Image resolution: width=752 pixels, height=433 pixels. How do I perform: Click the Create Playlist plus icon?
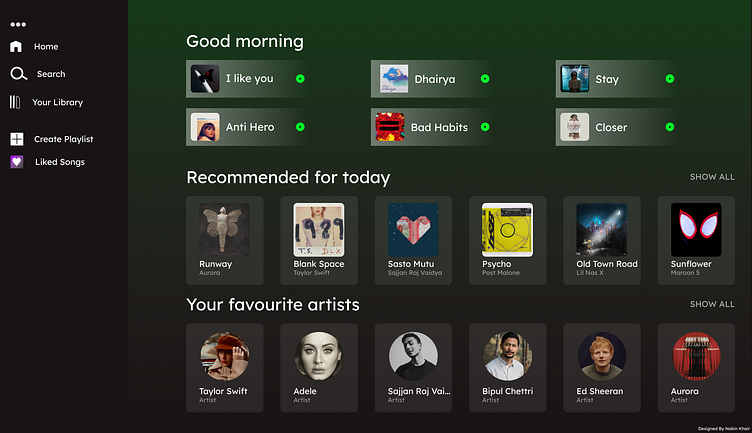(x=16, y=139)
